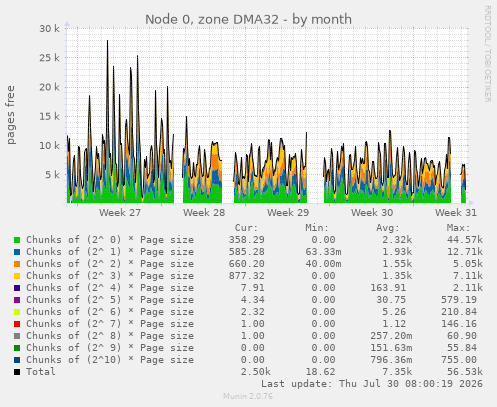Click the 'Total' legend label
Viewport: 497px width, 407px height.
pyautogui.click(x=41, y=372)
